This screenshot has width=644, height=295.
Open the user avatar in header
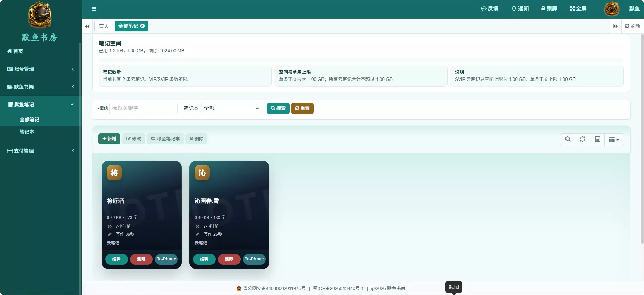(612, 9)
